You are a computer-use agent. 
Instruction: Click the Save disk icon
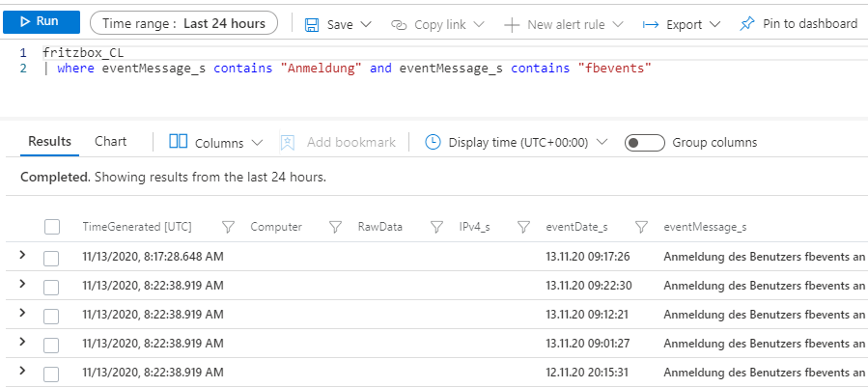pos(312,24)
